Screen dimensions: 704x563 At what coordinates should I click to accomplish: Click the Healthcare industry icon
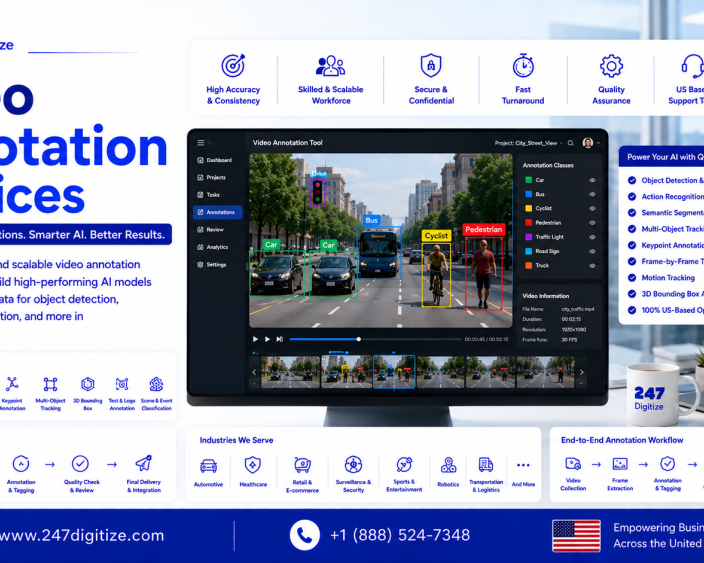click(x=253, y=465)
